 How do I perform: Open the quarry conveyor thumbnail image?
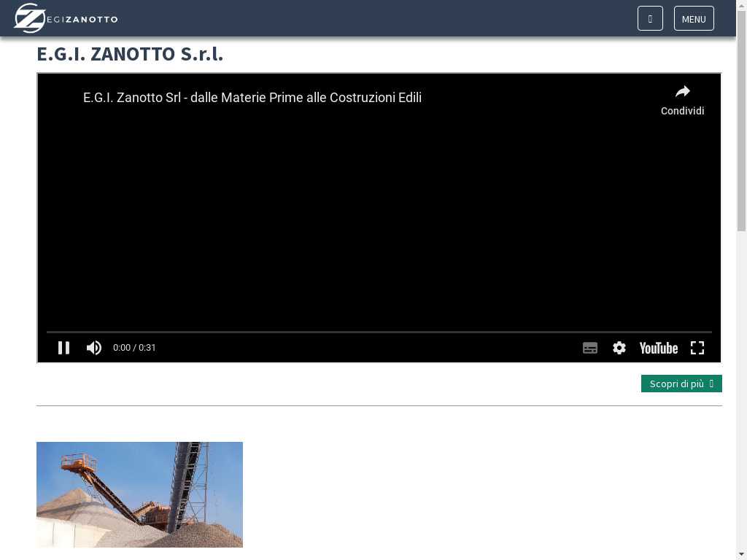[139, 494]
